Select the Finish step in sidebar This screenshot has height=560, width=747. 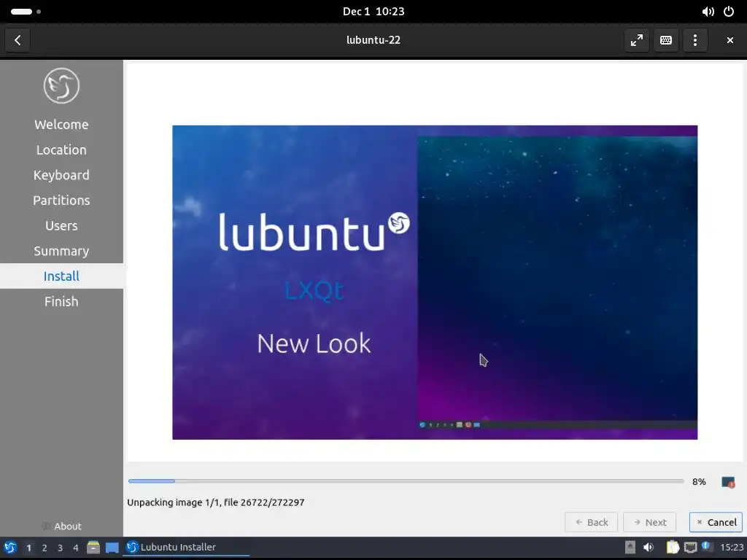(61, 301)
